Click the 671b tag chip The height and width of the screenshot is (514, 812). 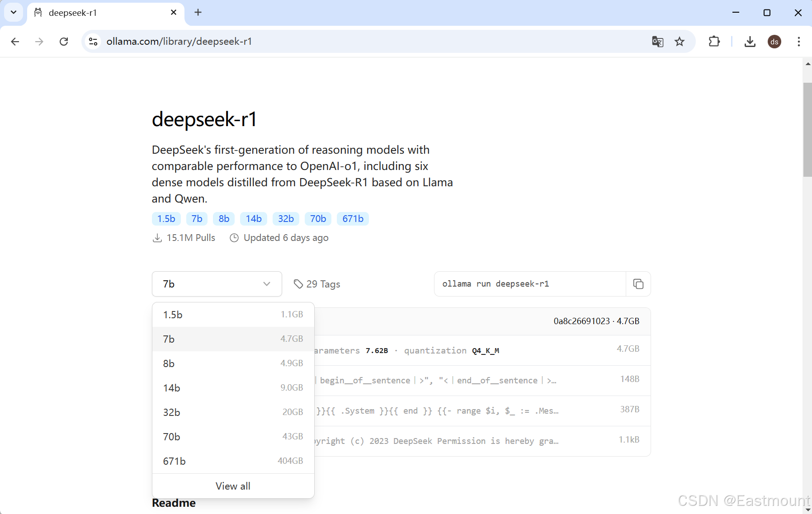pyautogui.click(x=353, y=219)
